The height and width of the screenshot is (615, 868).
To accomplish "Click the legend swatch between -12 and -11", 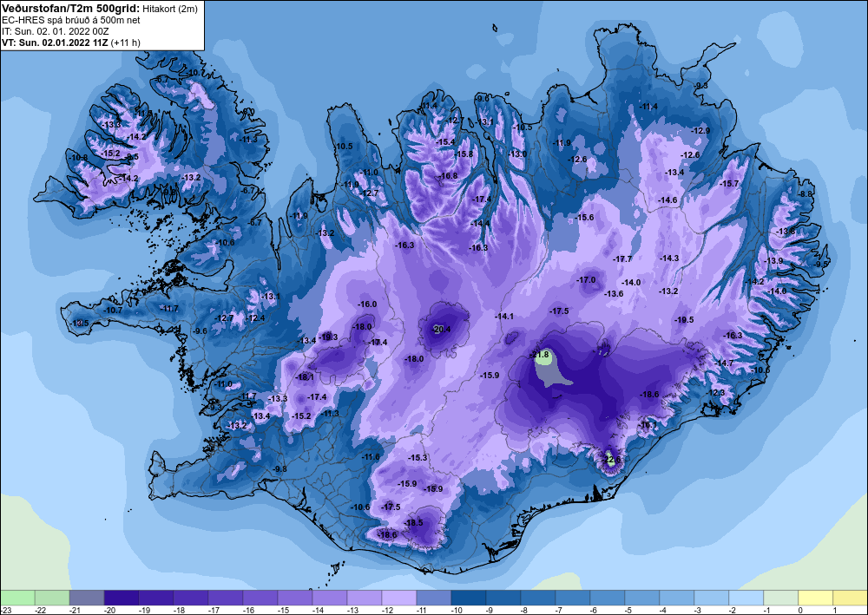I will coord(399,598).
